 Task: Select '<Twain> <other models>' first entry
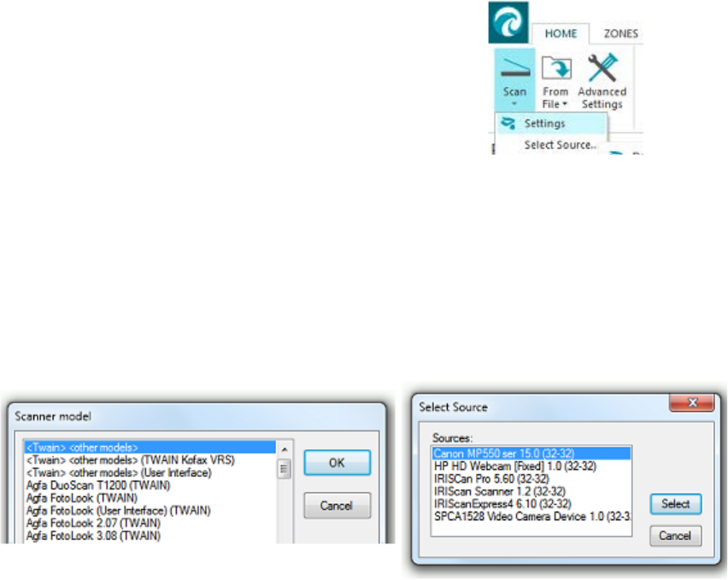(150, 448)
